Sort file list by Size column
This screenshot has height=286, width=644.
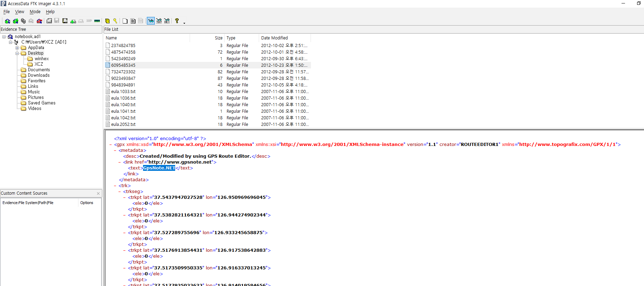tap(207, 38)
